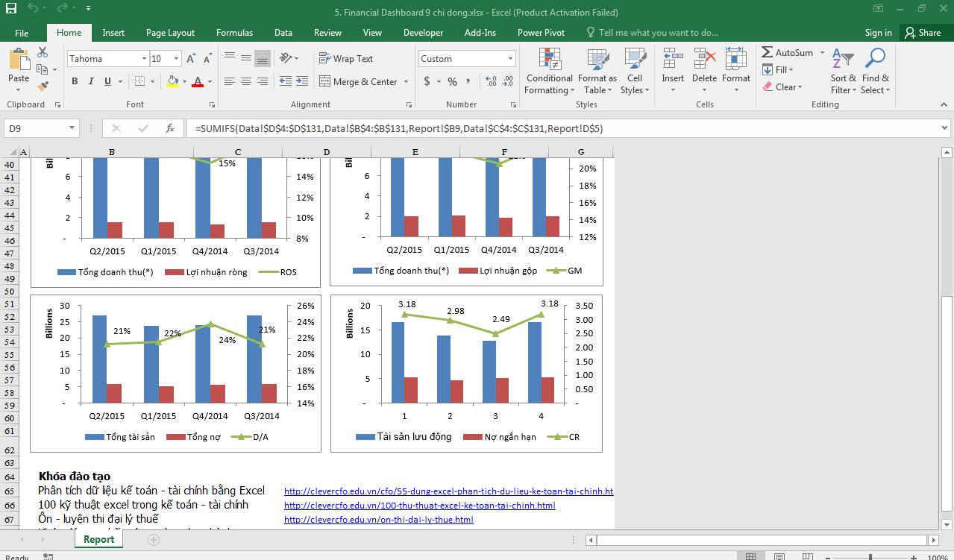The image size is (954, 560).
Task: Click the Save icon in the quick access toolbar
Action: click(11, 10)
